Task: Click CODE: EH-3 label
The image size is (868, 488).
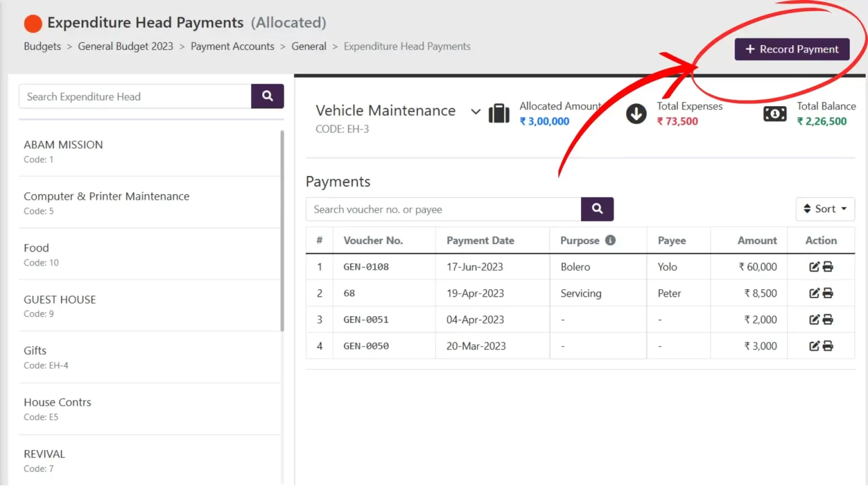Action: pyautogui.click(x=342, y=129)
